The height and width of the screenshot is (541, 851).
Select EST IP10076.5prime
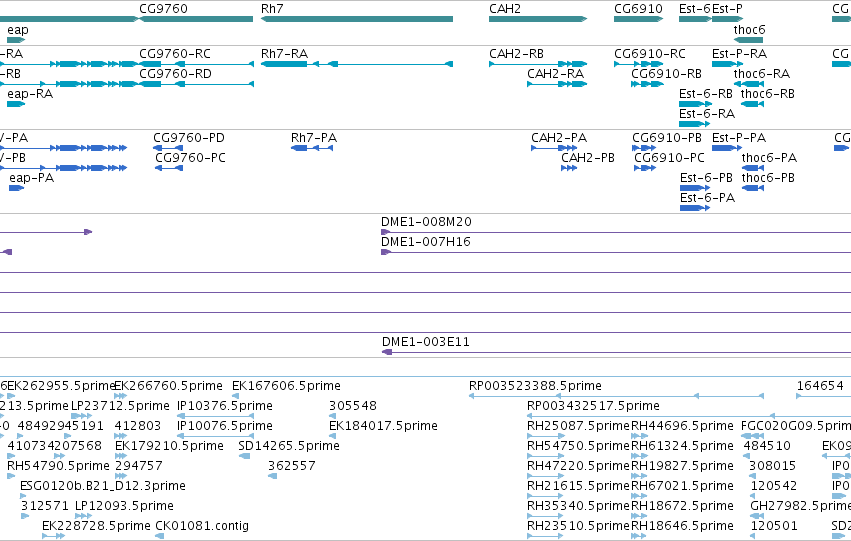[x=215, y=436]
